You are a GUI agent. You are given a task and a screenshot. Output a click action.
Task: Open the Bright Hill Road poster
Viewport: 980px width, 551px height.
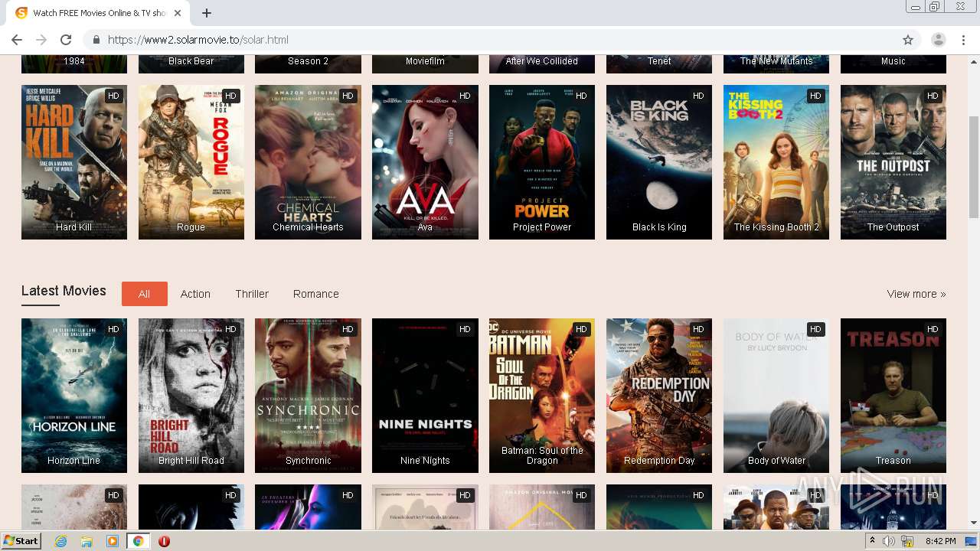[191, 396]
